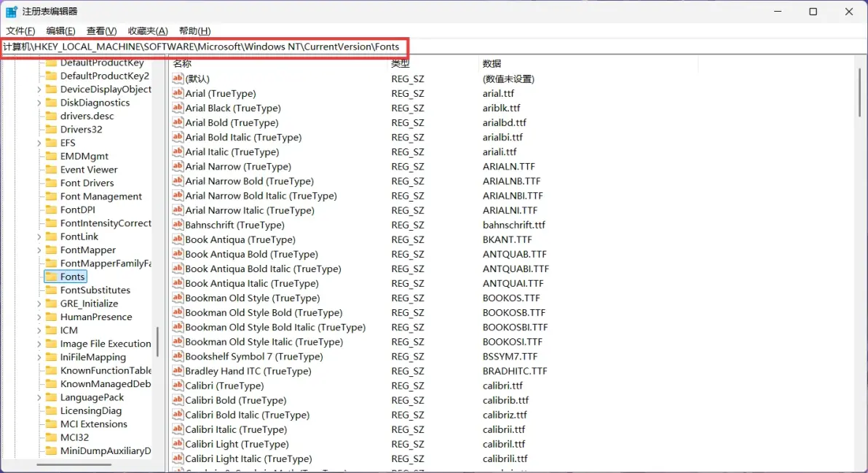Viewport: 868px width, 473px height.
Task: Select the MCI Extensions key
Action: [93, 424]
